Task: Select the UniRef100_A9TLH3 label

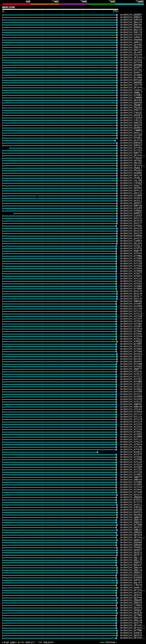Action: tap(131, 175)
